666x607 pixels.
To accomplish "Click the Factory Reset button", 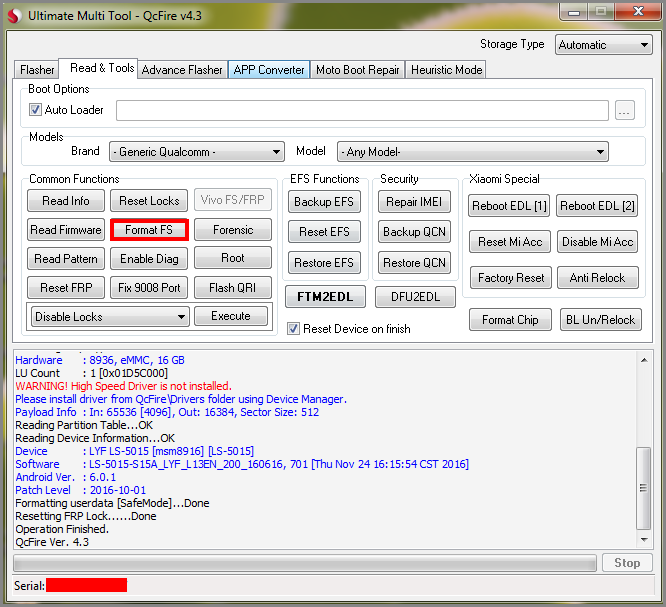I will coord(511,277).
